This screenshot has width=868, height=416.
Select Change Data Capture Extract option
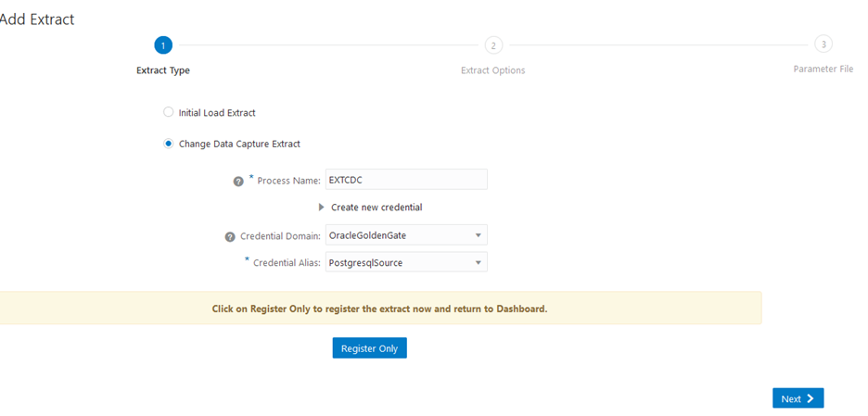click(168, 144)
